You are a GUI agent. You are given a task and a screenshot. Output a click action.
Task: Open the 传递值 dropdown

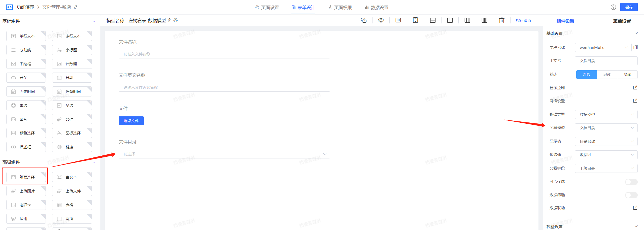tap(606, 155)
